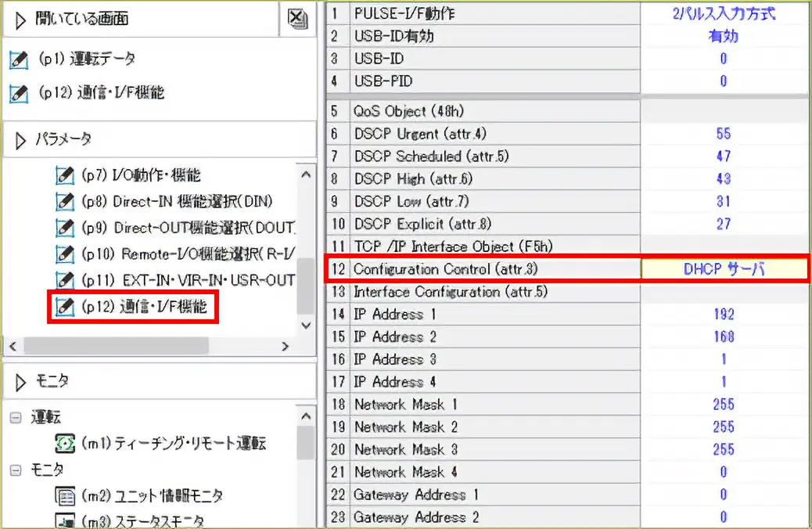812x529 pixels.
Task: Collapse the モニタ section header triangle
Action: pos(20,383)
